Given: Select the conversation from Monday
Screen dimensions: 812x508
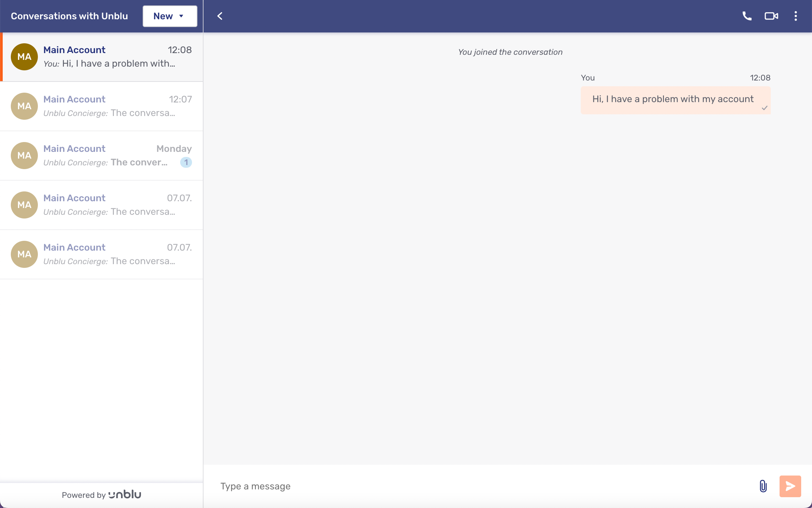Looking at the screenshot, I should tap(101, 156).
